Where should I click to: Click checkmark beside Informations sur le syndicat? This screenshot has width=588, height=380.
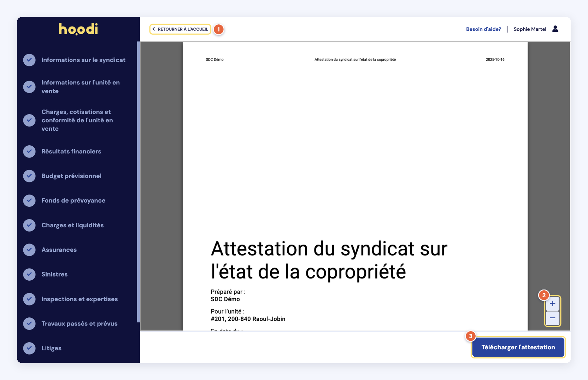point(29,60)
